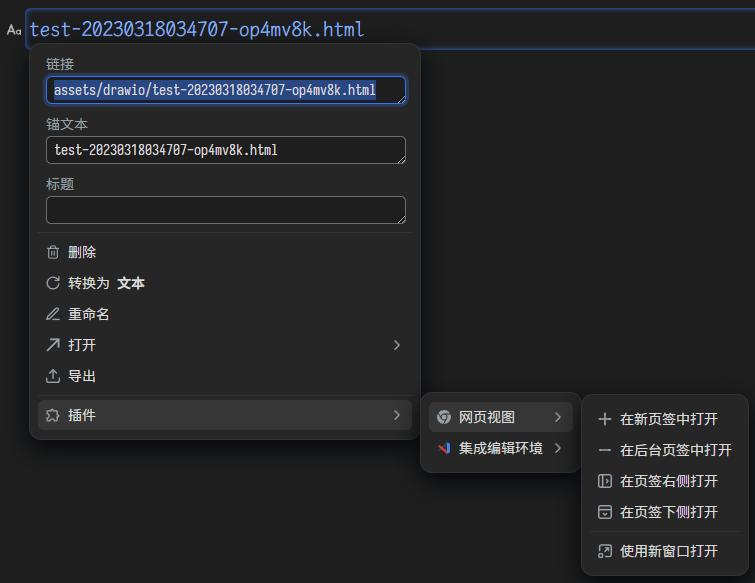Click the 锚文本 input field

coord(226,150)
